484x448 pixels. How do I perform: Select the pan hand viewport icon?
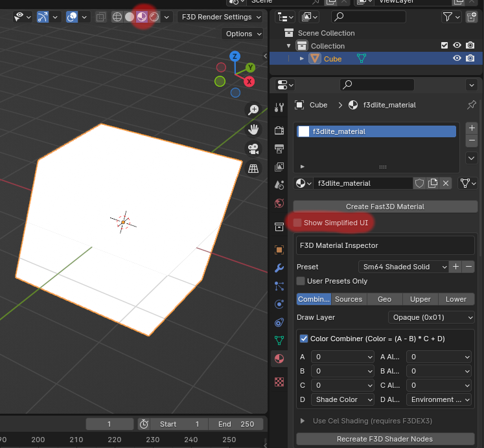(x=253, y=129)
